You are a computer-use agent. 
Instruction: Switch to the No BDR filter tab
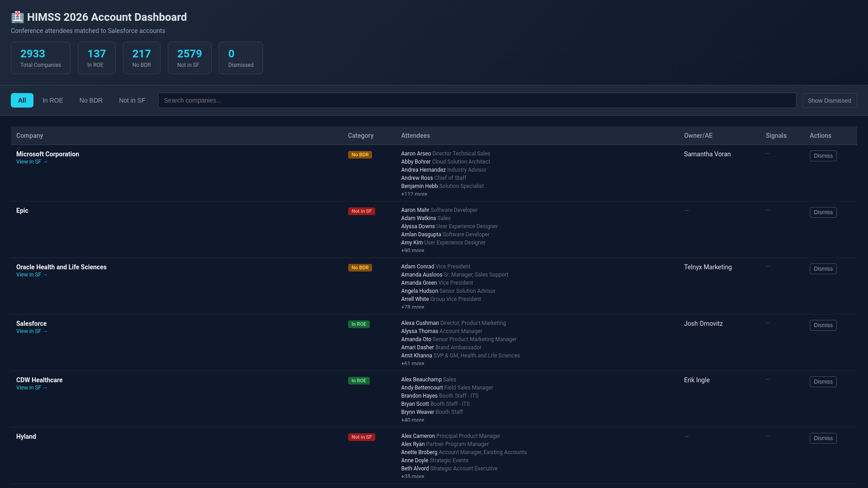[x=91, y=100]
